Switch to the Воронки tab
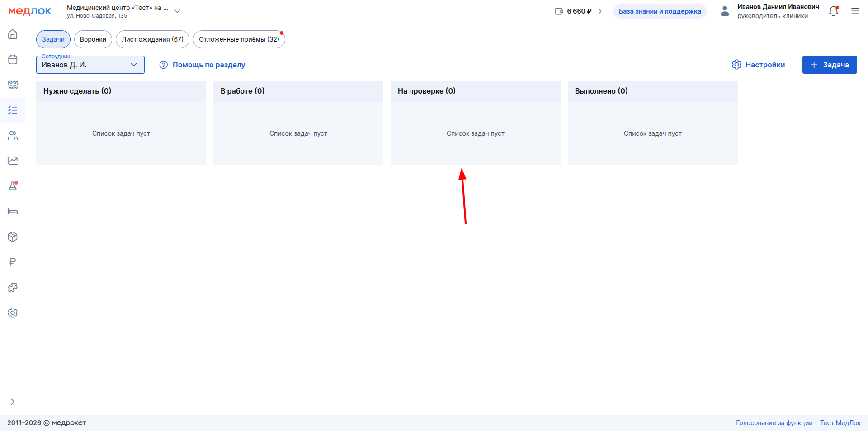Image resolution: width=868 pixels, height=431 pixels. (93, 39)
